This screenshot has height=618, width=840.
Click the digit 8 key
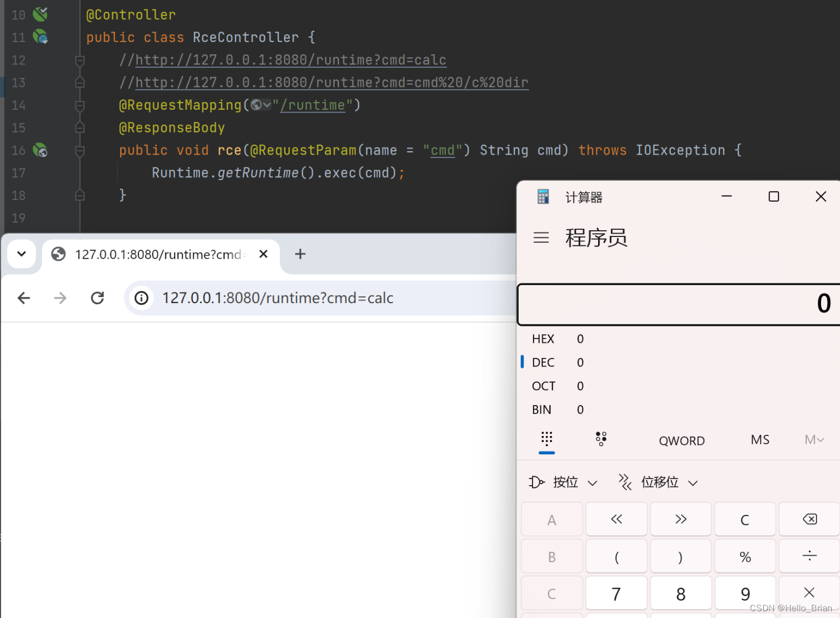681,593
